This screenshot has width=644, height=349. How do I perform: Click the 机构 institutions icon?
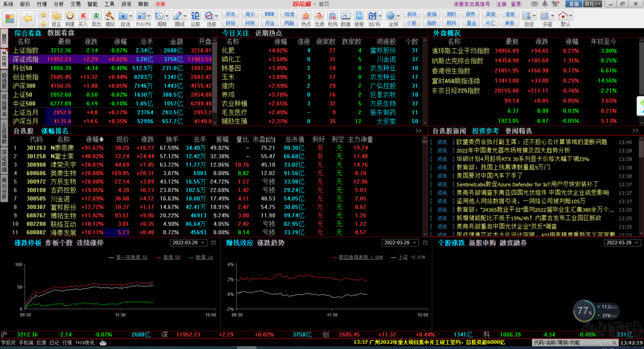pos(333,18)
